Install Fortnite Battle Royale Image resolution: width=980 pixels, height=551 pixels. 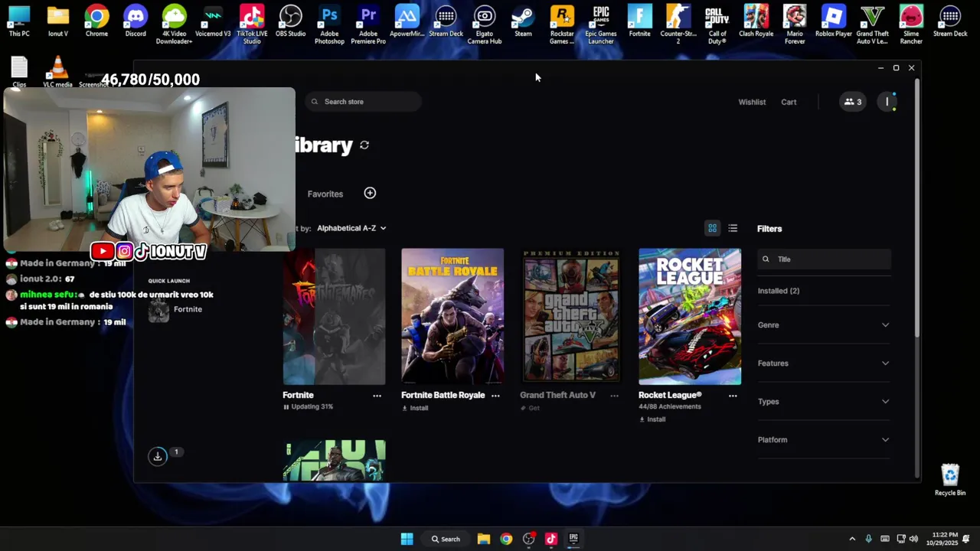[415, 408]
